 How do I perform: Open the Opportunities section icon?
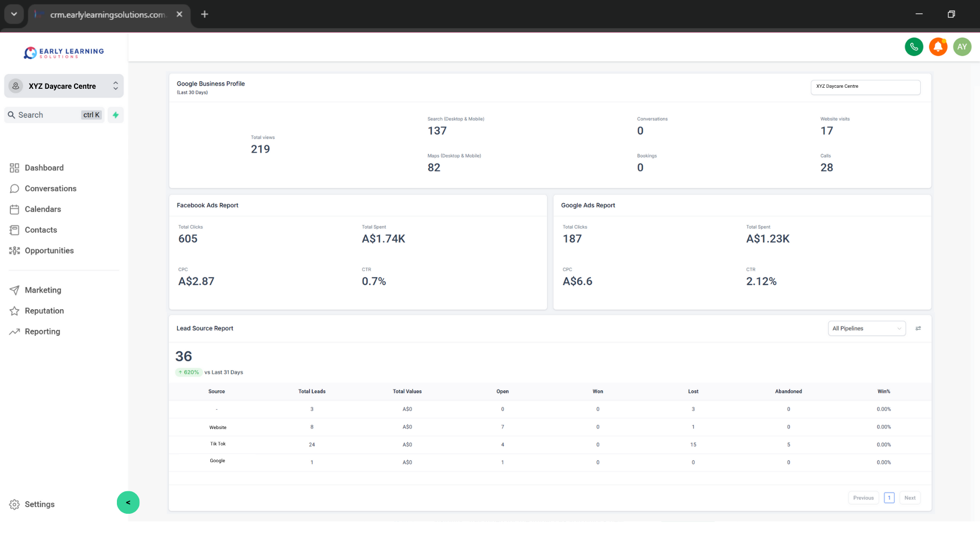point(15,251)
